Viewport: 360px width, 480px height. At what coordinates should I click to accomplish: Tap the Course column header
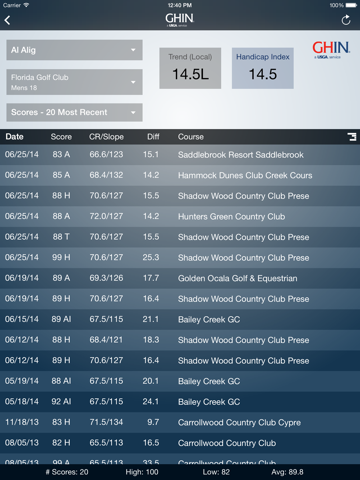tap(191, 137)
